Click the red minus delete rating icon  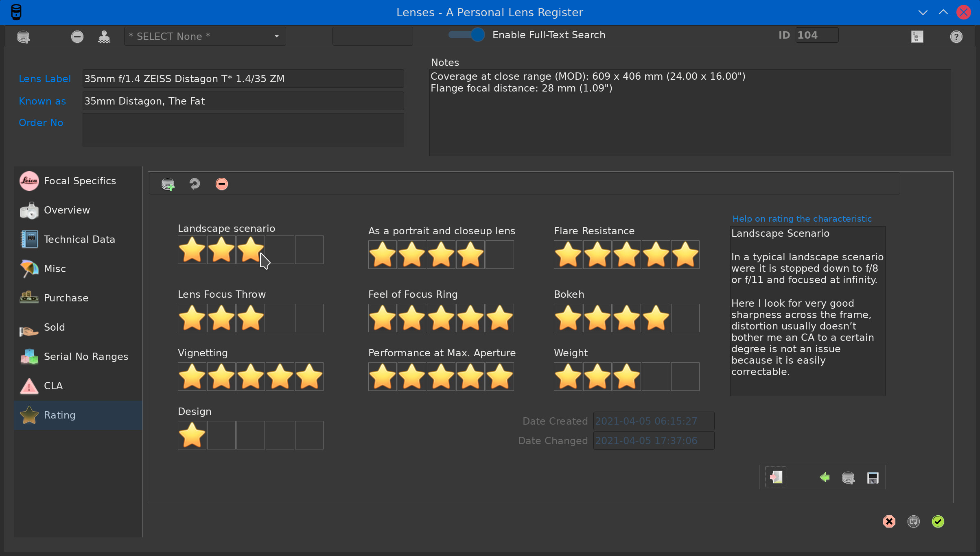pos(221,184)
